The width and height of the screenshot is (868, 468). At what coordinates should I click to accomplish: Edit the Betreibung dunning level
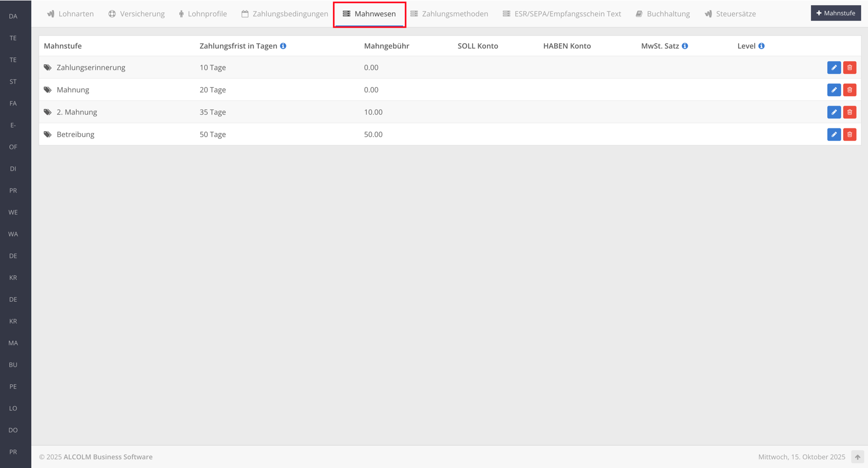834,135
